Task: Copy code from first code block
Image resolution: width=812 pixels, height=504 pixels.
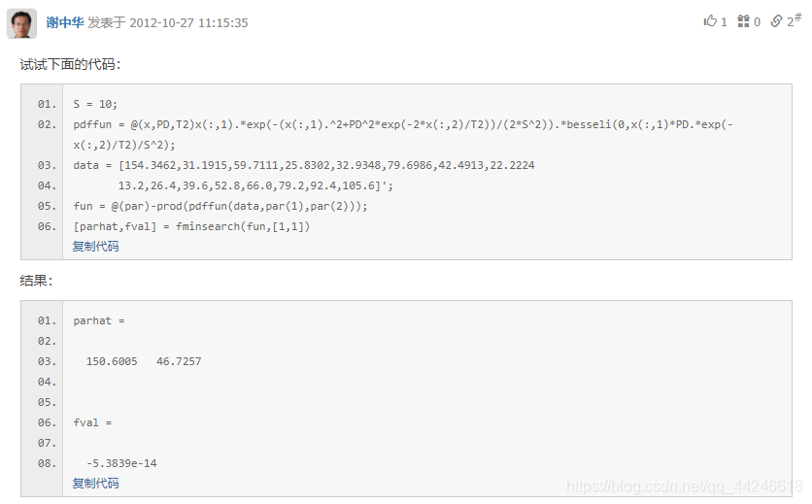Action: (x=96, y=247)
